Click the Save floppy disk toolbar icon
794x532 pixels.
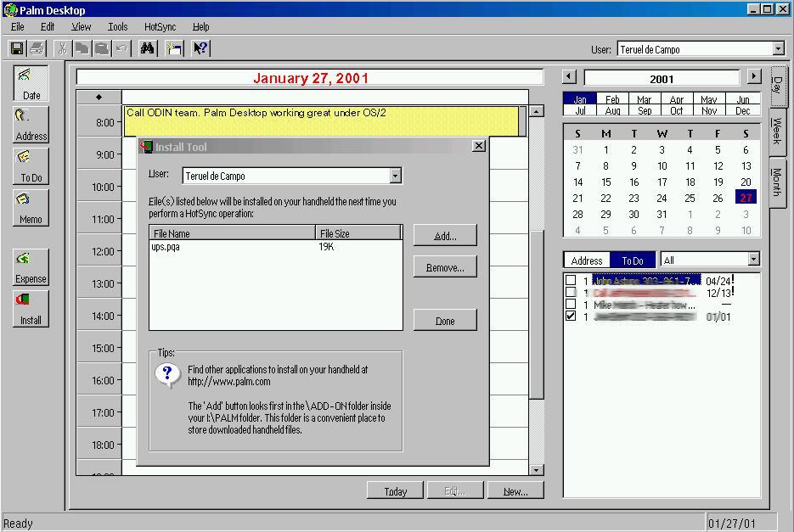pos(17,48)
